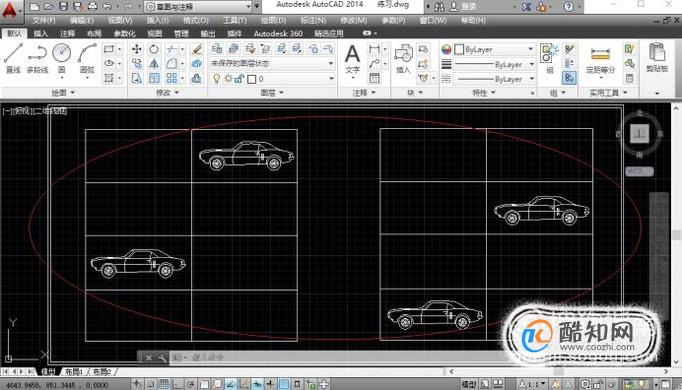The height and width of the screenshot is (390, 682).
Task: Toggle Group Selection highlighted button in Groups panel
Action: coord(569,78)
